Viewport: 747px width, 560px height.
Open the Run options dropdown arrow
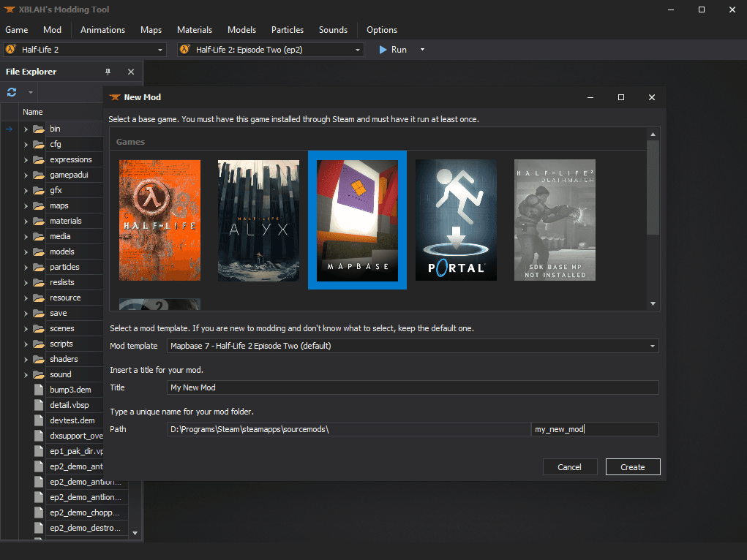tap(422, 50)
